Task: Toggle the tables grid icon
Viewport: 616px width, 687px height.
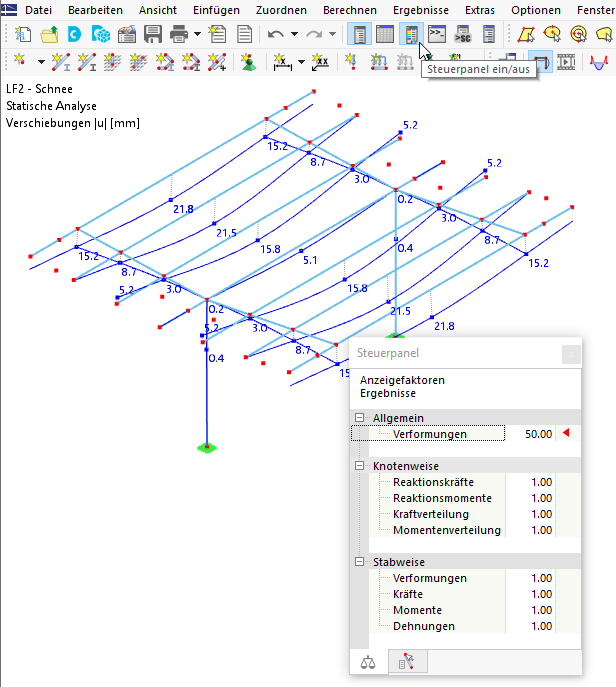Action: coord(385,34)
